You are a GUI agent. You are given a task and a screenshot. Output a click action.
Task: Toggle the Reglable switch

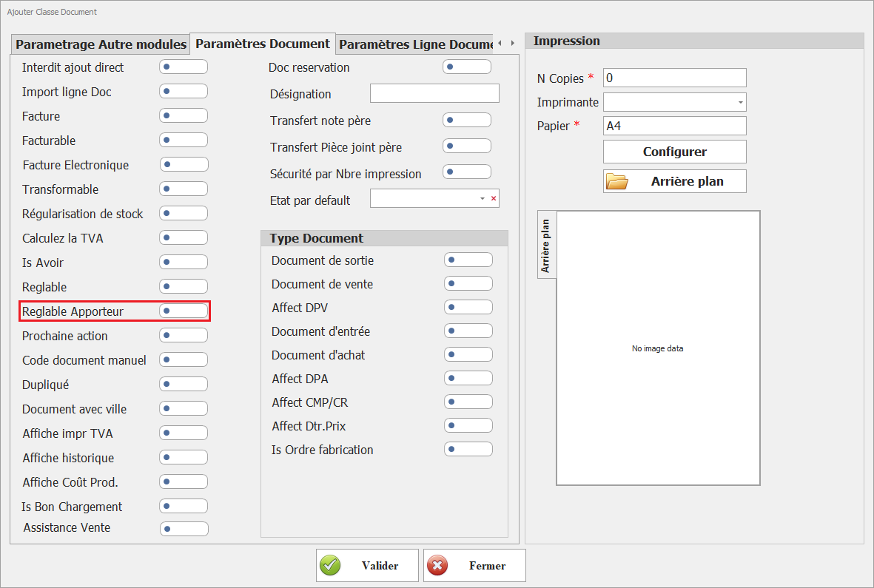point(184,286)
